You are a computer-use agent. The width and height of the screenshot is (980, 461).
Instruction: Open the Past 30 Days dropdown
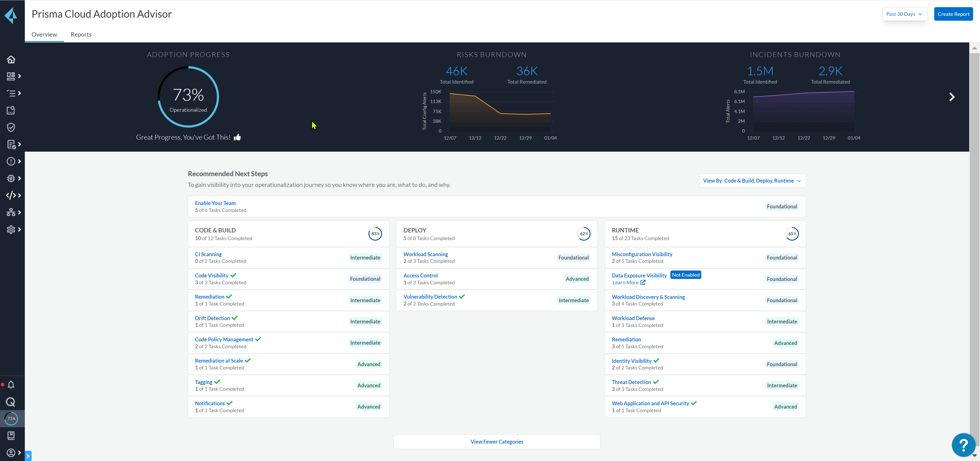pos(904,14)
